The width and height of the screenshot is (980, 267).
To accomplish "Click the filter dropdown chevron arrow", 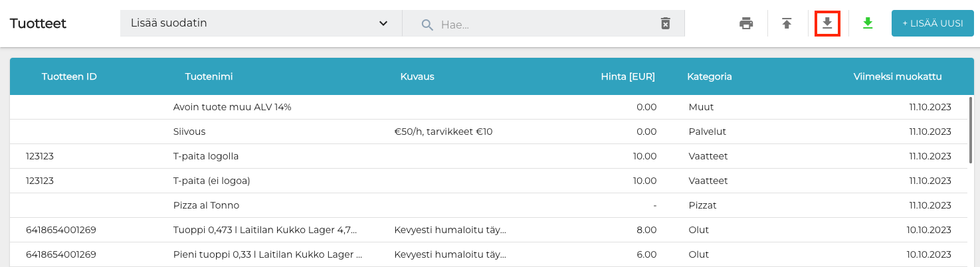I will [383, 24].
